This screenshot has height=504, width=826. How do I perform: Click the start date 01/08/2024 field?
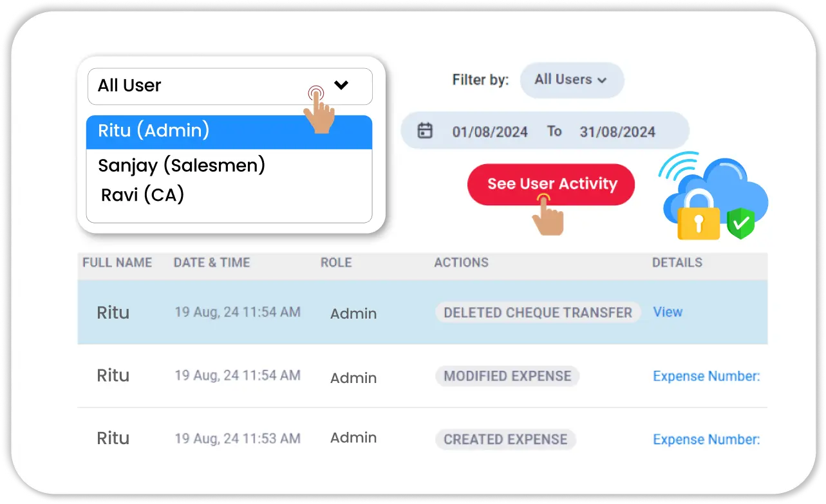[490, 132]
